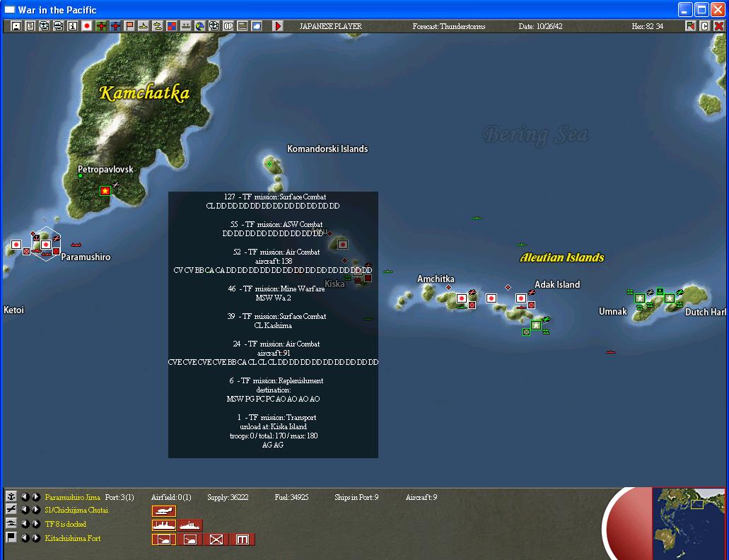Image resolution: width=729 pixels, height=560 pixels.
Task: Click the Japanese base marker north of Kiska
Action: (x=343, y=245)
